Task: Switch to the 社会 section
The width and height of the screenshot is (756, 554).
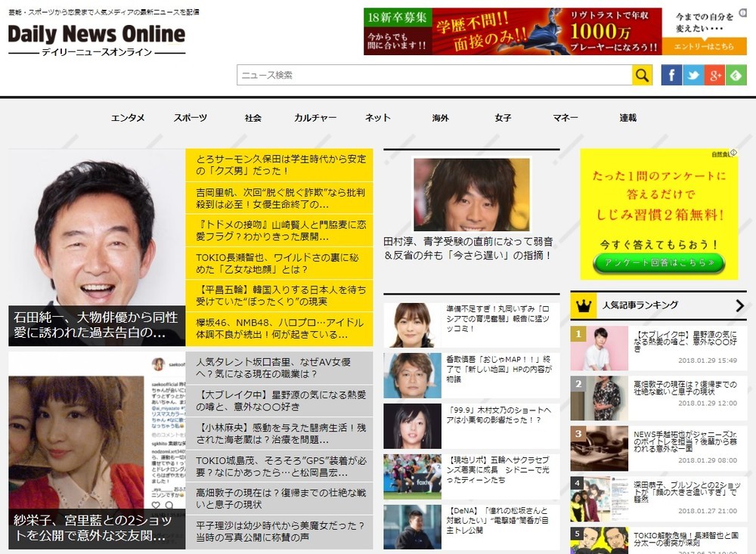Action: 253,118
